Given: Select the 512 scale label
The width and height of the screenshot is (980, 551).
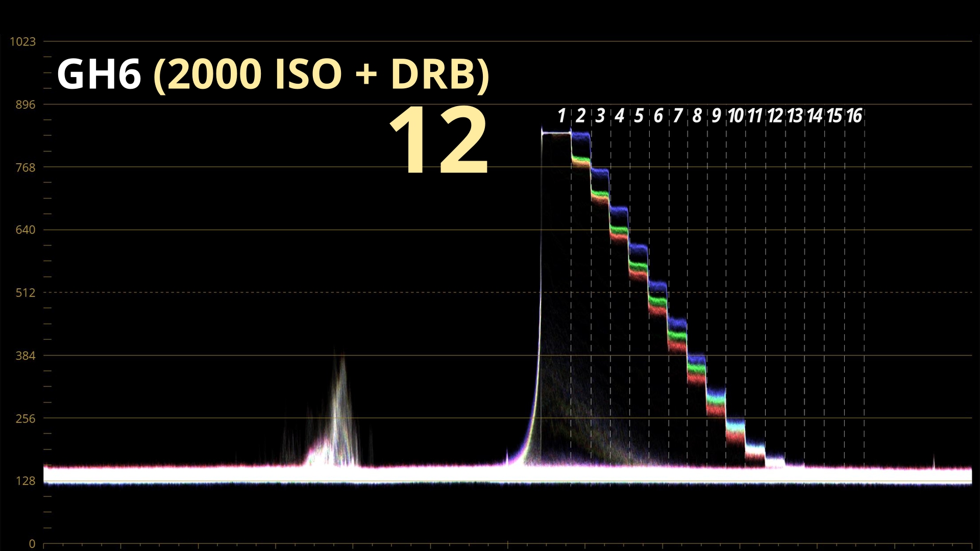Looking at the screenshot, I should 26,293.
